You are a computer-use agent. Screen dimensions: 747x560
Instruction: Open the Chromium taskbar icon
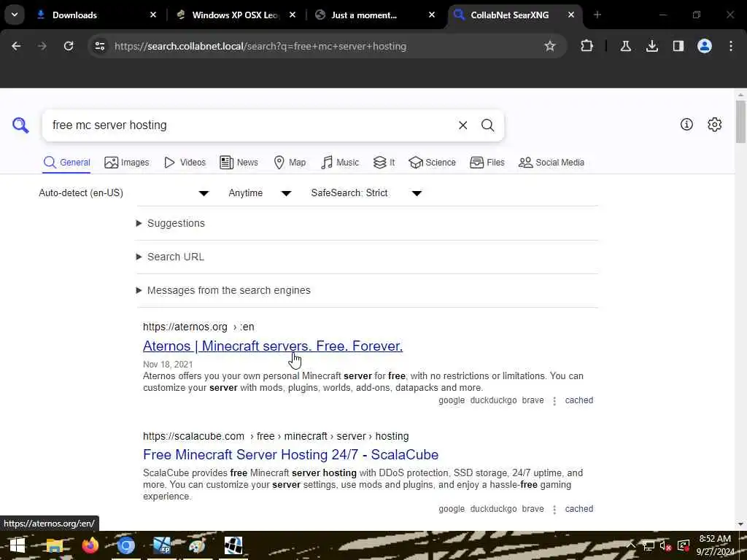[x=125, y=545]
